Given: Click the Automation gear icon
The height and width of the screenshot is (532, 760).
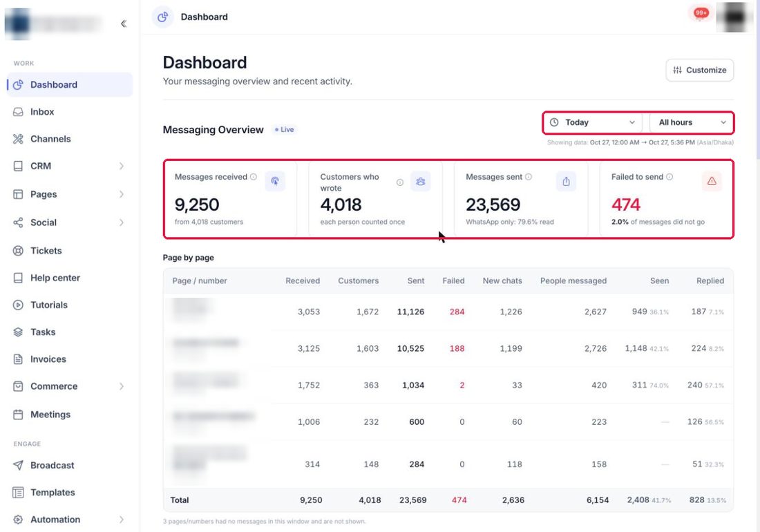Looking at the screenshot, I should click(x=18, y=520).
